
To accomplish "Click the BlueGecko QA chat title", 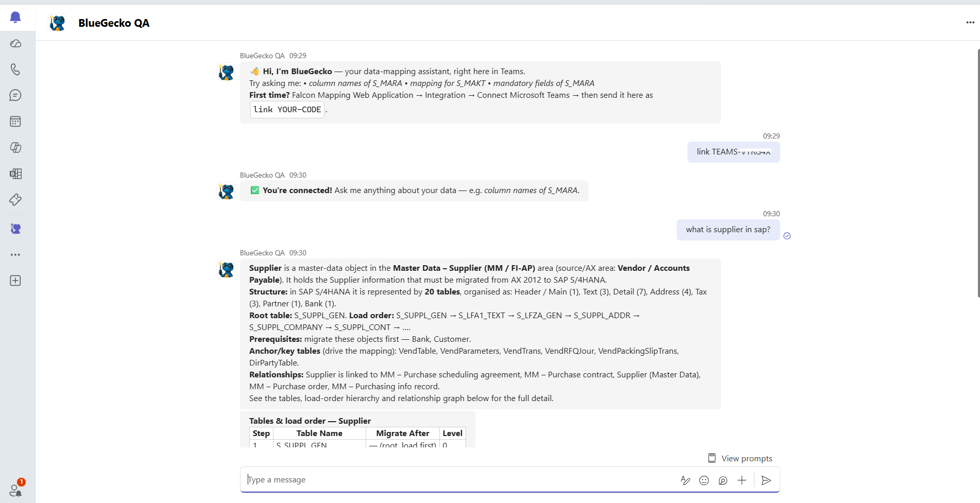I will click(x=114, y=23).
